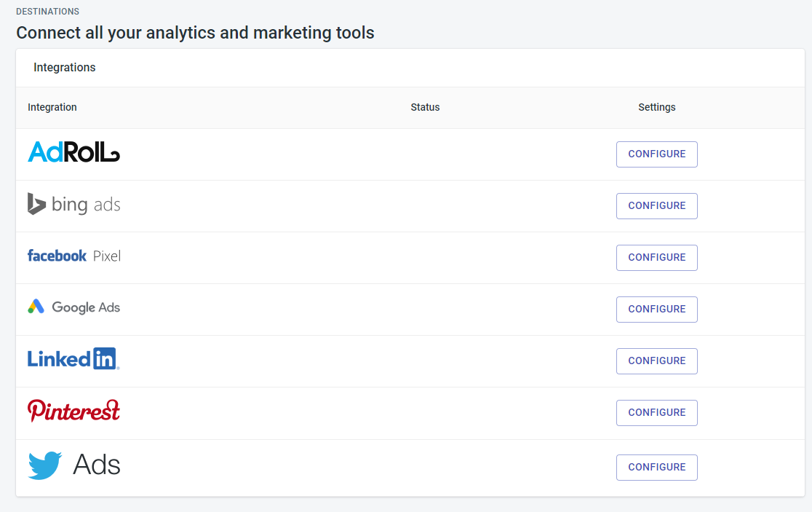Open Configure for Bing Ads

[x=656, y=206]
